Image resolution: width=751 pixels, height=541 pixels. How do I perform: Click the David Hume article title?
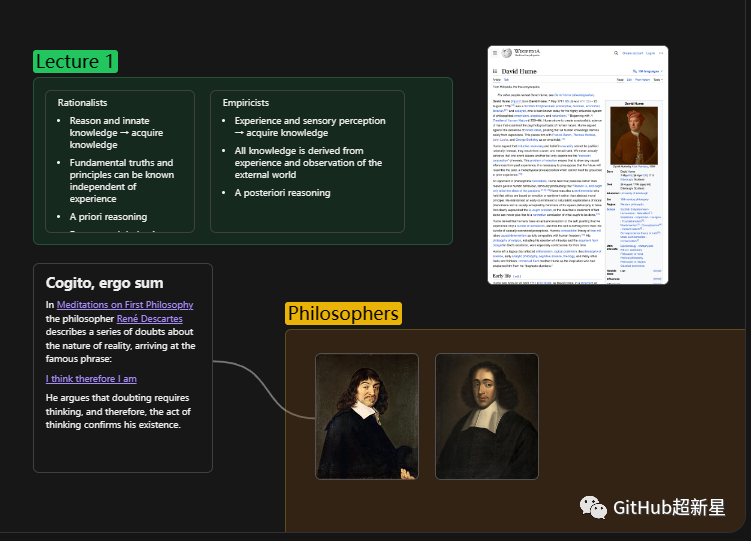[519, 71]
